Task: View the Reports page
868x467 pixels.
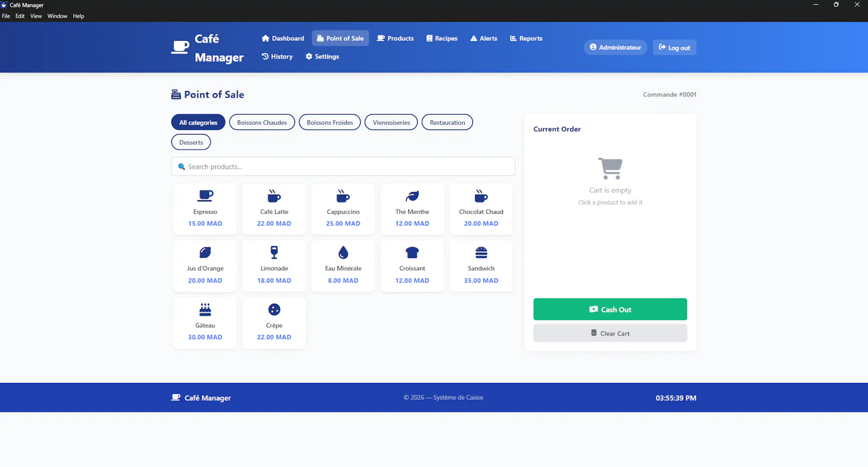Action: (x=526, y=38)
